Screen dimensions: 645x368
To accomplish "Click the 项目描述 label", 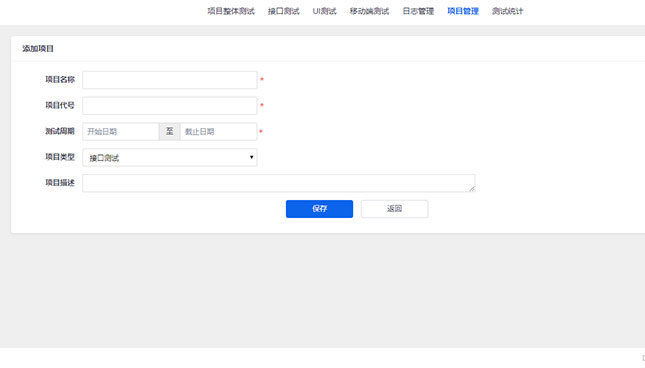I will click(60, 183).
